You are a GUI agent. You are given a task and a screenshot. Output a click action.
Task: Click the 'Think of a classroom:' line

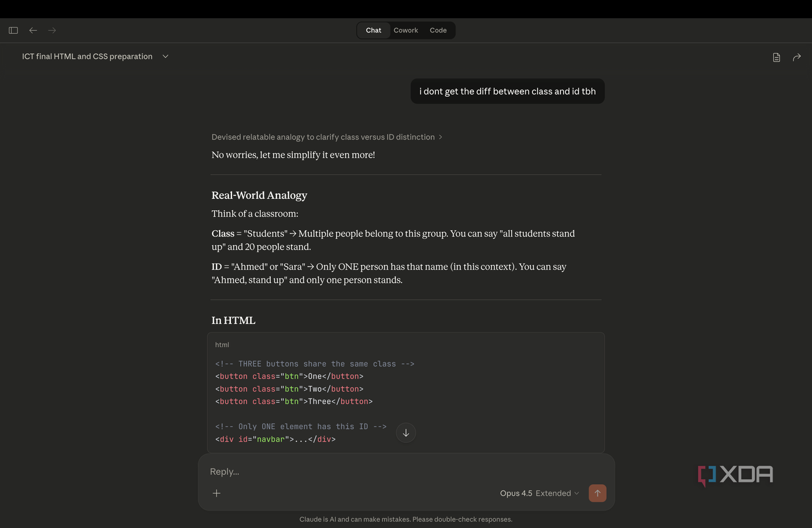255,213
